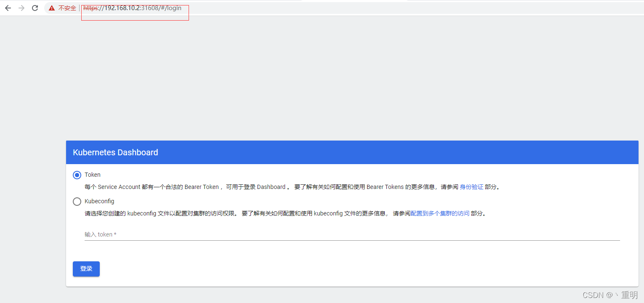Image resolution: width=644 pixels, height=303 pixels.
Task: Click the Token label text
Action: [92, 175]
